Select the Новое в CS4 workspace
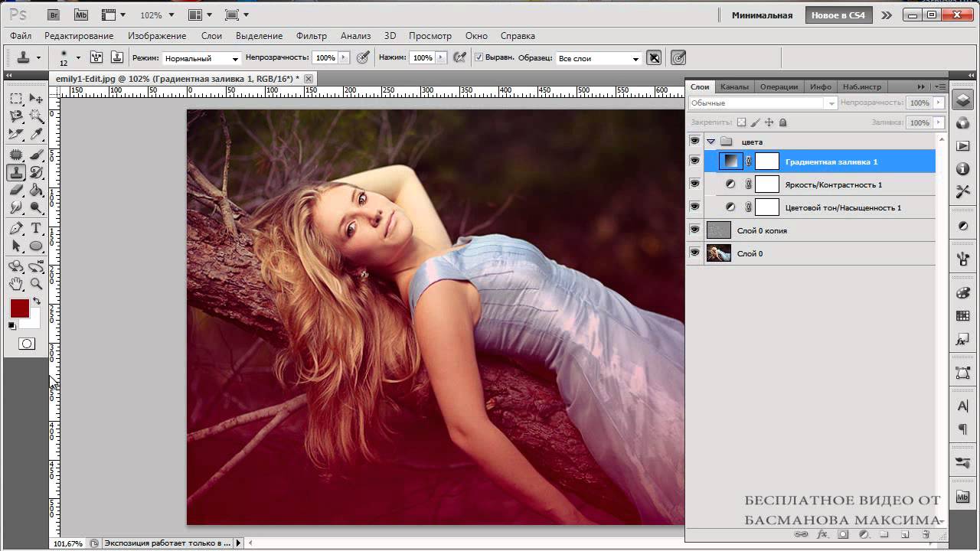Screen dimensions: 980x551 [838, 15]
